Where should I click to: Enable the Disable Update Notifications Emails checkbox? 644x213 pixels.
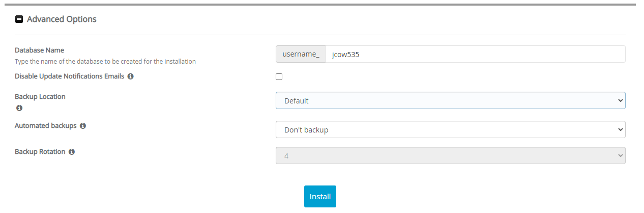point(279,77)
